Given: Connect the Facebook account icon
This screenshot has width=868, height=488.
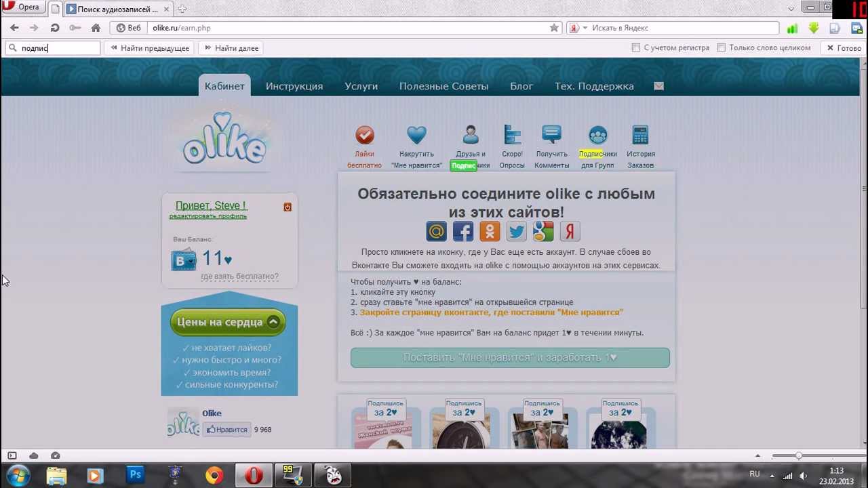Looking at the screenshot, I should (463, 231).
